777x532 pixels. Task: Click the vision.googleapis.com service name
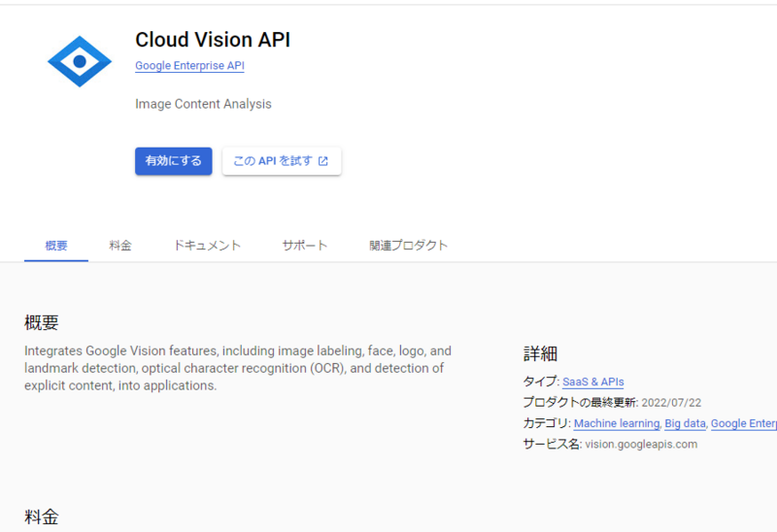[x=641, y=445]
